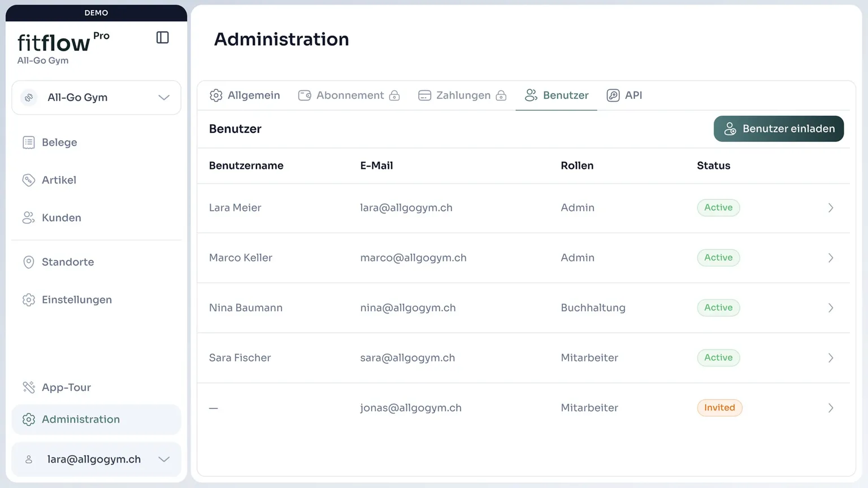This screenshot has width=868, height=488.
Task: Click the All-Go Gym logo icon in selector
Action: 29,98
